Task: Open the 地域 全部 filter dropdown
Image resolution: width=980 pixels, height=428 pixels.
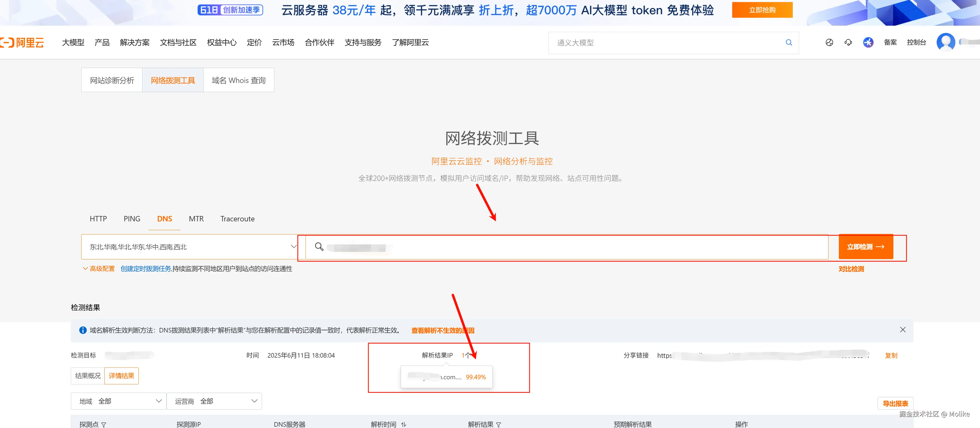Action: click(118, 401)
